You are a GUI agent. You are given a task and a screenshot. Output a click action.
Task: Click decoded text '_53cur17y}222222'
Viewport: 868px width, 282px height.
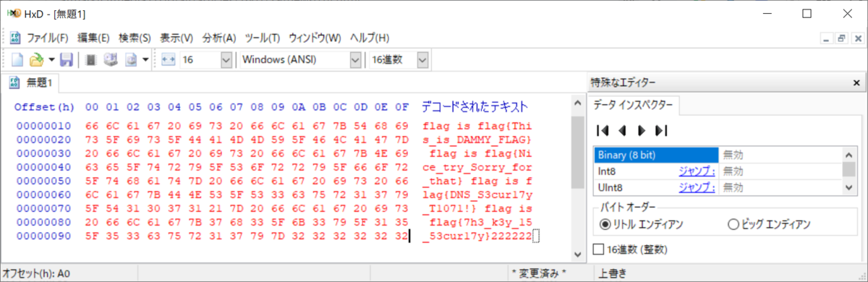477,235
